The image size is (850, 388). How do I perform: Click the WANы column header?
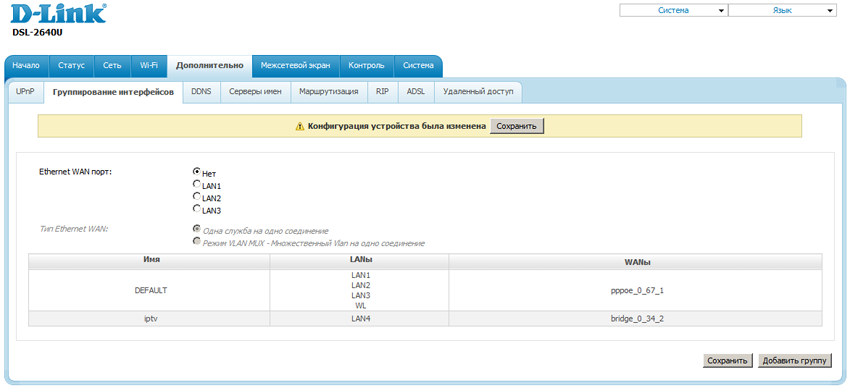(635, 261)
